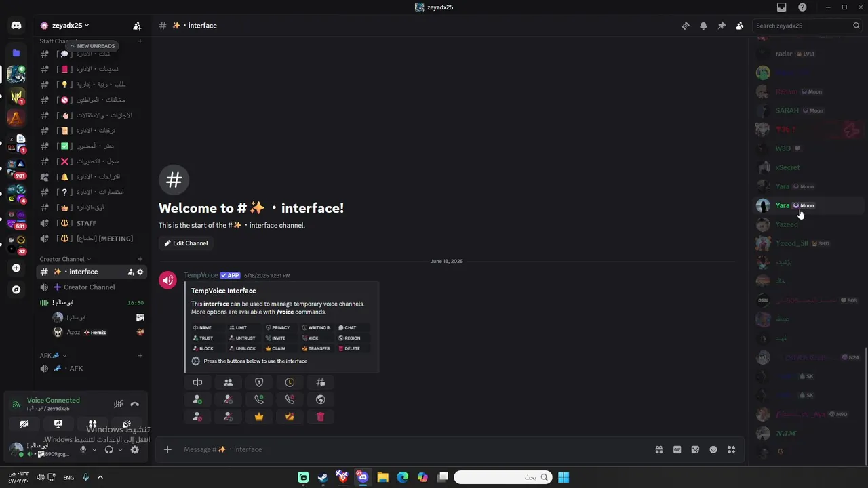Click the TempVoice bot name
Viewport: 868px width, 488px height.
click(201, 275)
